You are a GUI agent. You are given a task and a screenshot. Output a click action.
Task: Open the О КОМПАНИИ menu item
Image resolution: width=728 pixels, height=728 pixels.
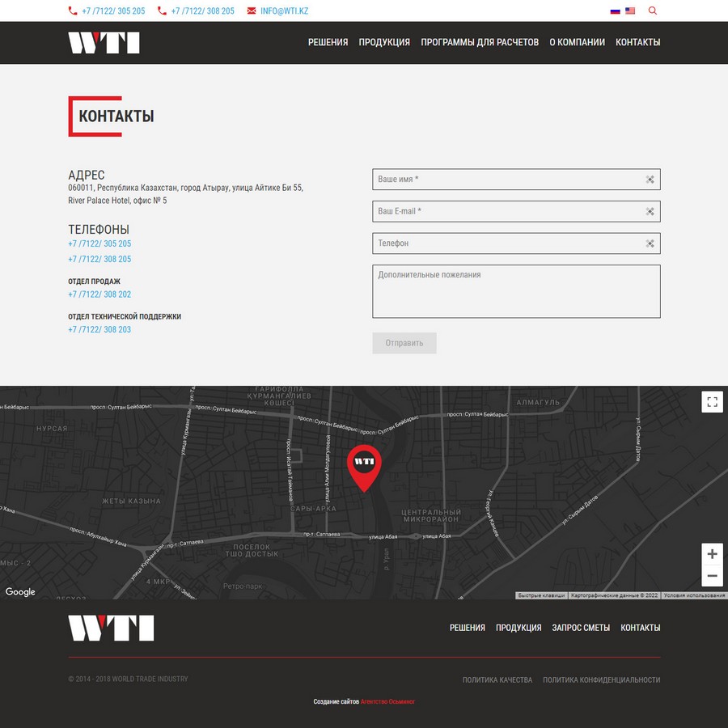577,42
